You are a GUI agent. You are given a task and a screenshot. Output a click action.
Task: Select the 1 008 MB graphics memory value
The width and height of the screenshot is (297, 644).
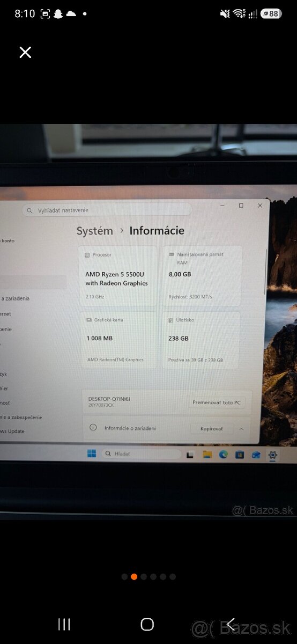click(x=100, y=339)
